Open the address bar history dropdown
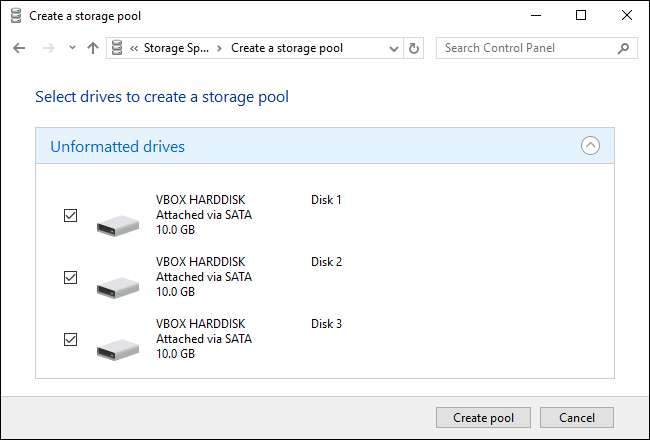This screenshot has width=650, height=440. click(394, 48)
